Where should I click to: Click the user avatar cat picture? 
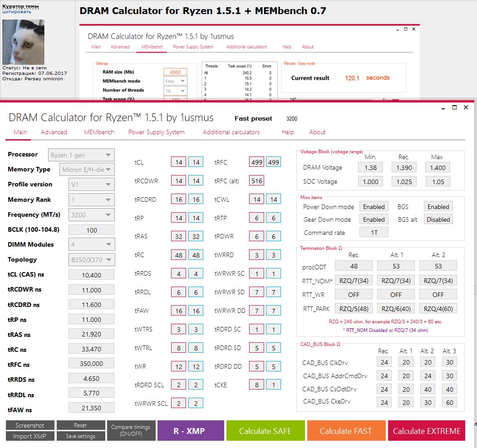23,42
